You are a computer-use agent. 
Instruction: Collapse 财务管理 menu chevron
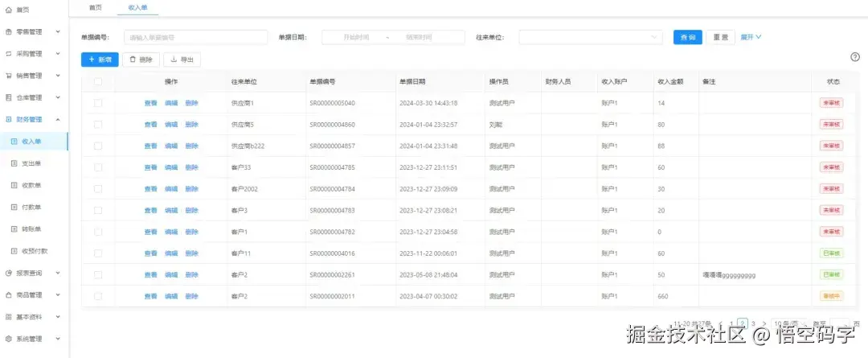tap(58, 120)
